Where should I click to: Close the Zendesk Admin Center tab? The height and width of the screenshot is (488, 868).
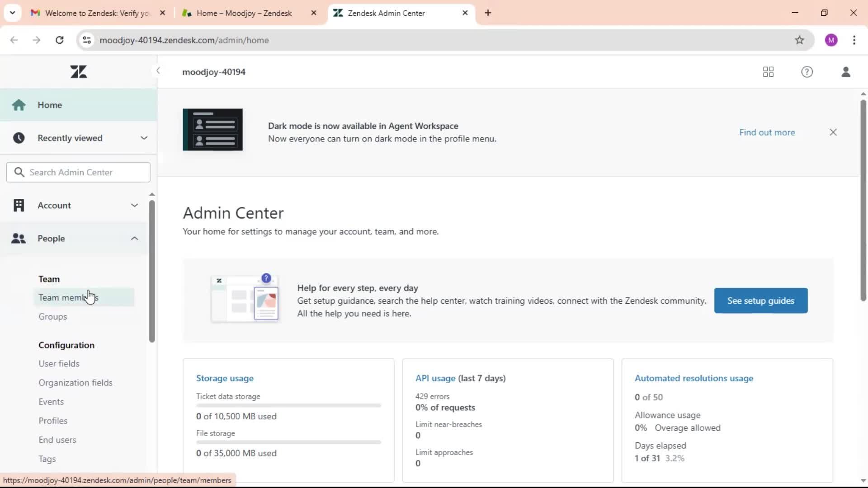click(465, 13)
